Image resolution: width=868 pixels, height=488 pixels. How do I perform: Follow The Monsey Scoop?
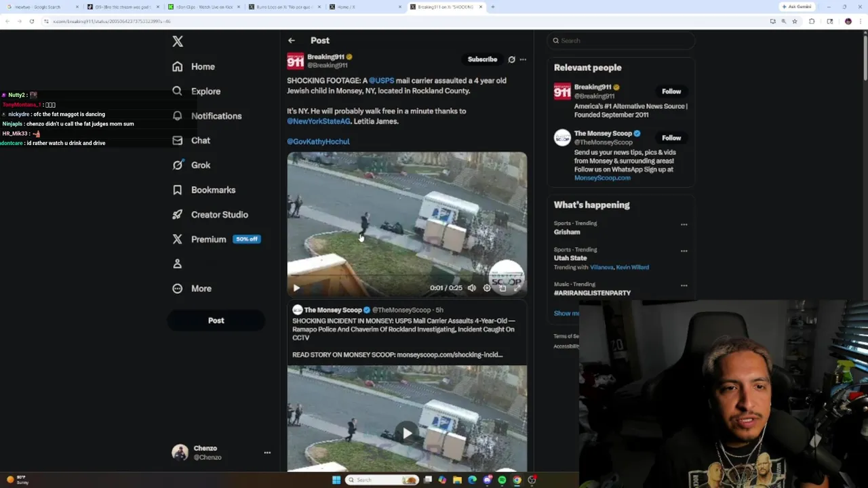(x=671, y=138)
